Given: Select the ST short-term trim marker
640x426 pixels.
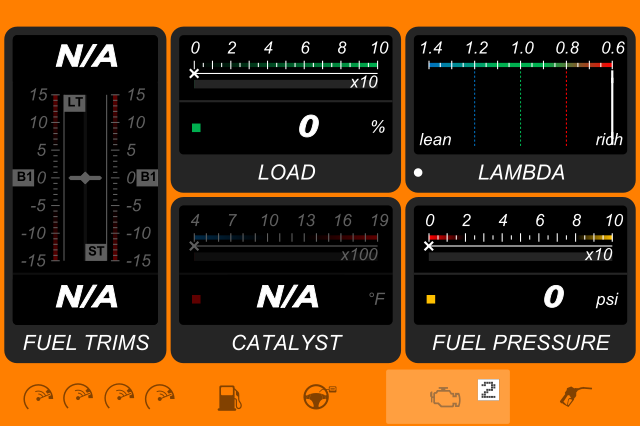Looking at the screenshot, I should (96, 251).
